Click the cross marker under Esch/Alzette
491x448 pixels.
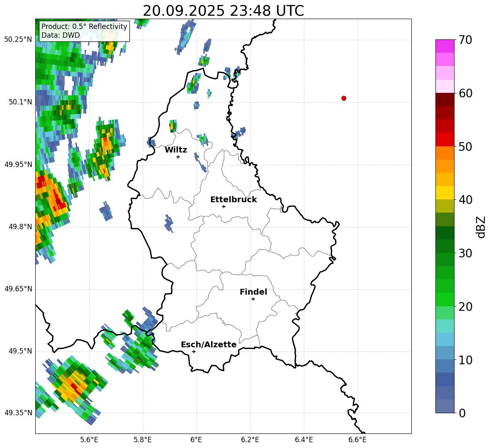click(194, 351)
